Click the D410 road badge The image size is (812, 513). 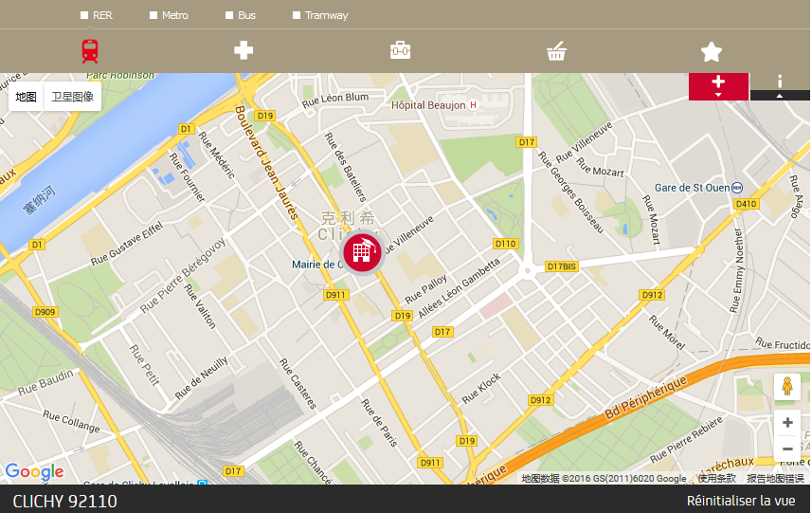(747, 204)
